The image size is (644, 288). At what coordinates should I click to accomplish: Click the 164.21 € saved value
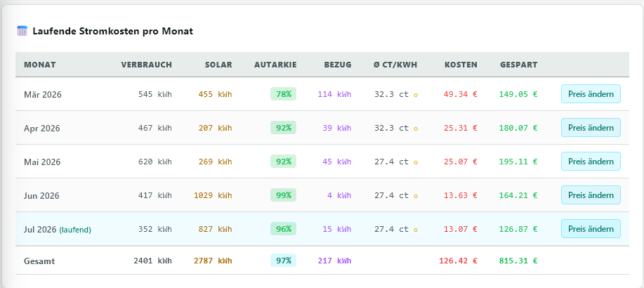coord(518,195)
